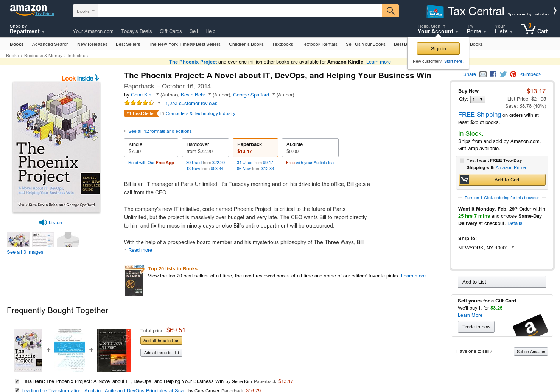Click the Listen speaker icon

pos(43,222)
